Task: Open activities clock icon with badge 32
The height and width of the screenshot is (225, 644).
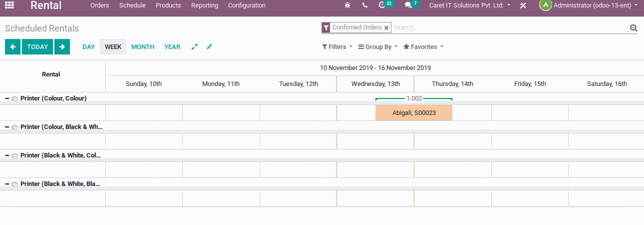Action: [382, 5]
